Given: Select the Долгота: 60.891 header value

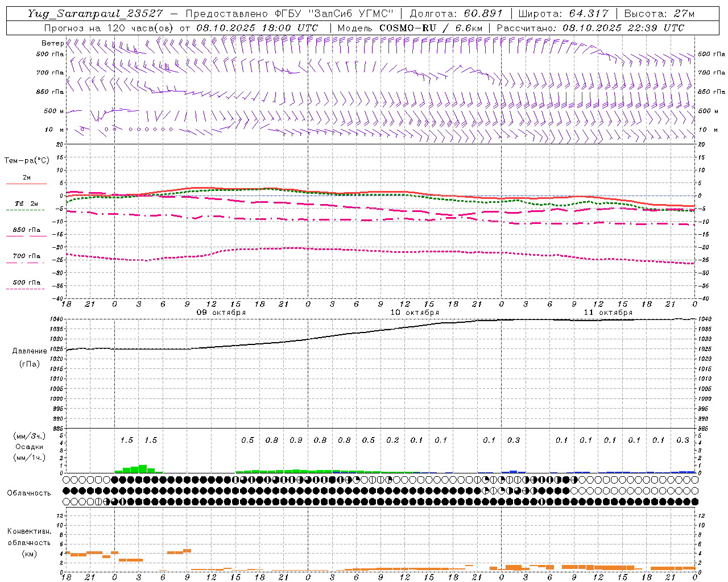Looking at the screenshot, I should [x=456, y=14].
